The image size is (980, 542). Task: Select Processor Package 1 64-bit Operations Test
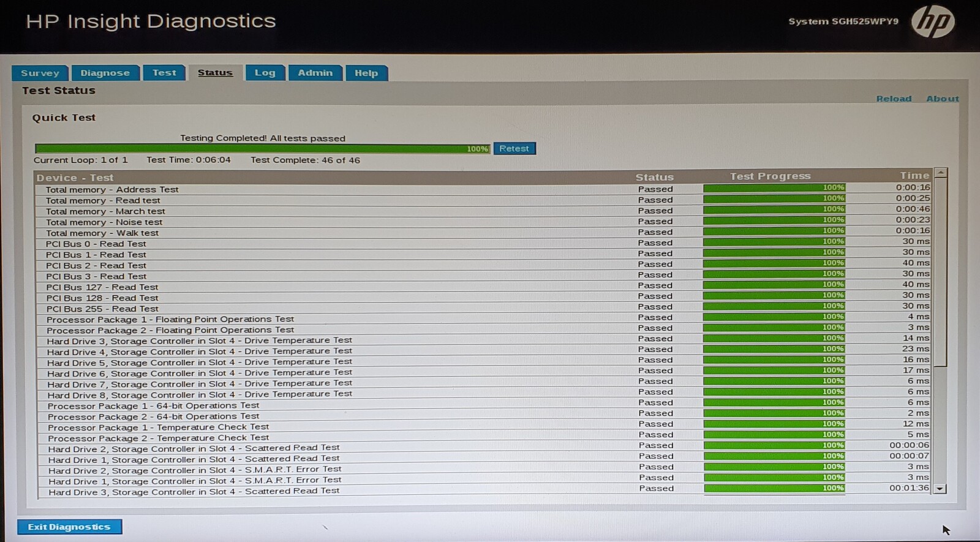(483, 405)
